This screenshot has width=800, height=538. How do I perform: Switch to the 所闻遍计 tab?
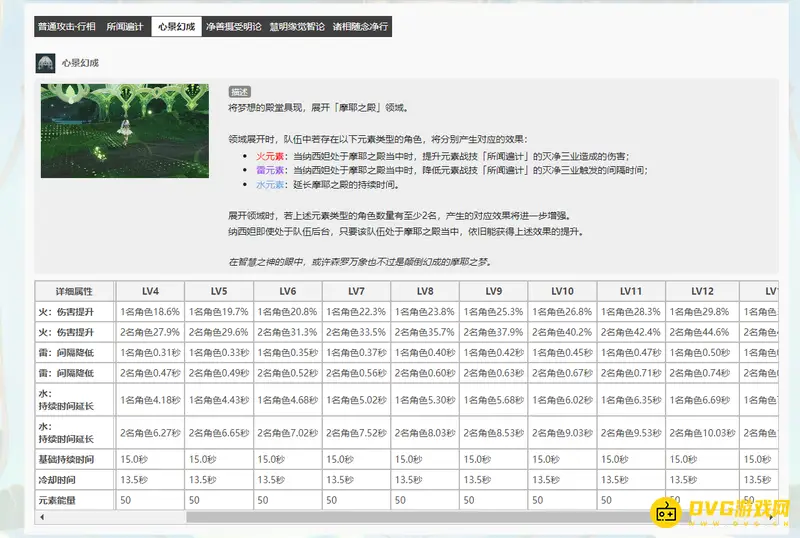[126, 27]
